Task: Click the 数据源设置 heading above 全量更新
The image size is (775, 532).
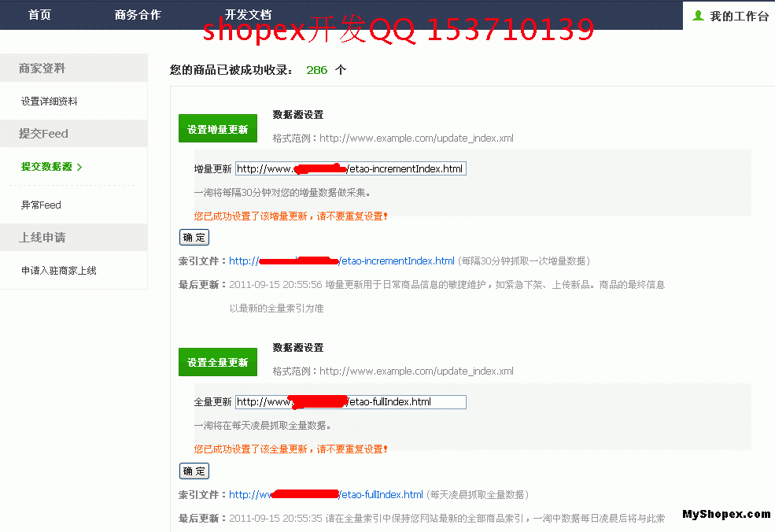Action: 298,348
